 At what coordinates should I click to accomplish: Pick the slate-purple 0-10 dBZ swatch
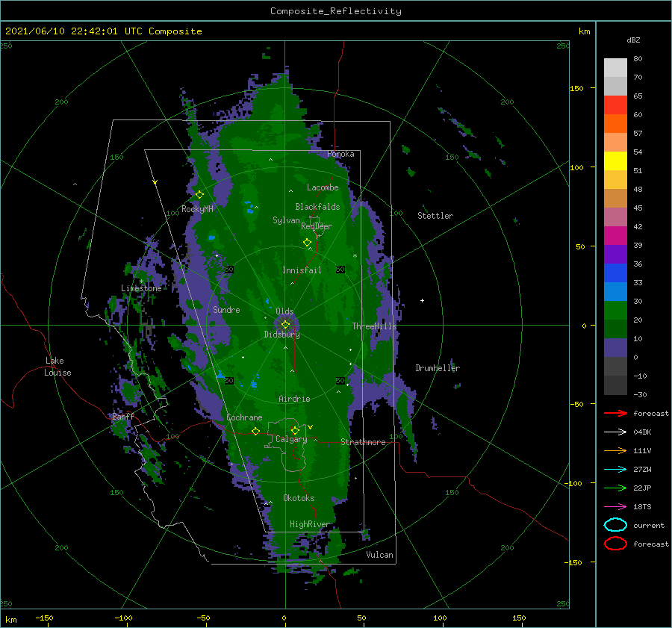(615, 347)
